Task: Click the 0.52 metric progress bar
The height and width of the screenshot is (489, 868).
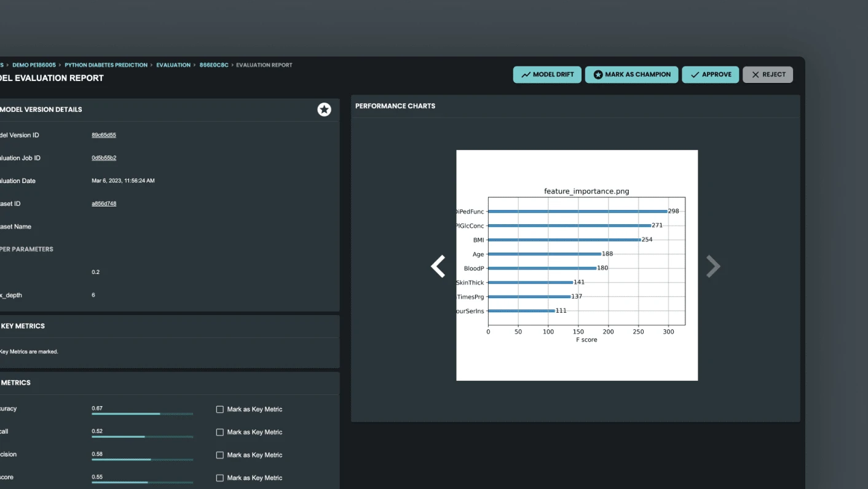Action: click(142, 437)
